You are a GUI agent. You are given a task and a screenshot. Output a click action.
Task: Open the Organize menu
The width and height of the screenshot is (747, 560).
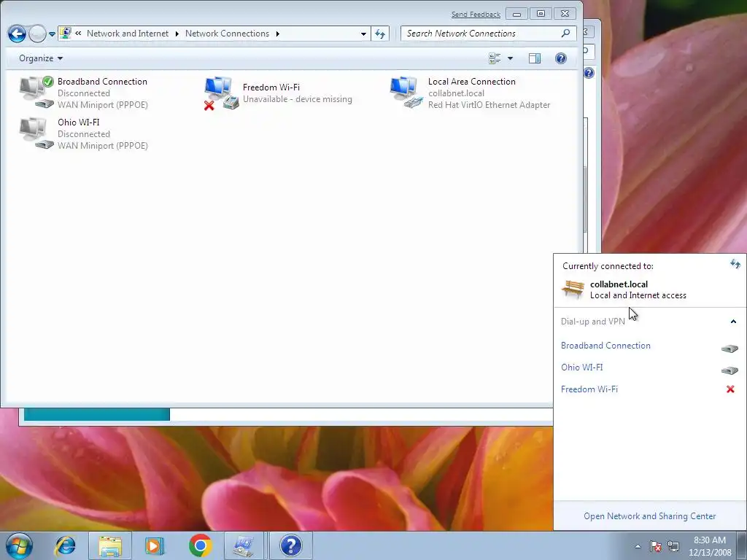tap(41, 58)
